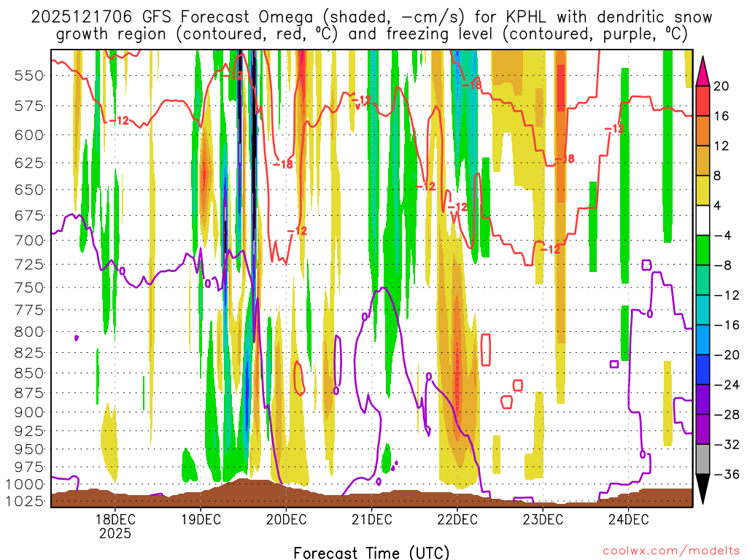
Task: Click the 16 tick label on the color bar
Action: point(721,116)
